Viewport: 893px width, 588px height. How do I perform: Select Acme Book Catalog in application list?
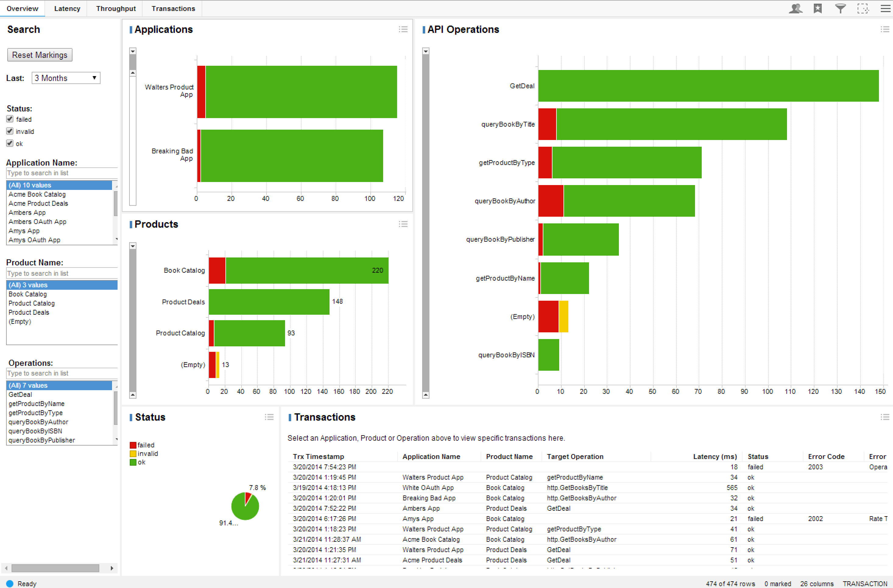37,194
